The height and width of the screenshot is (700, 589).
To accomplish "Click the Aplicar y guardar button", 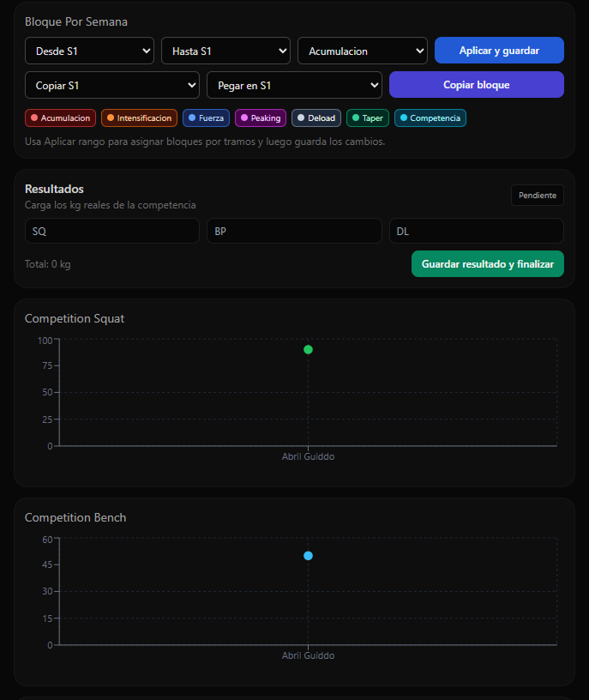I will pos(499,51).
